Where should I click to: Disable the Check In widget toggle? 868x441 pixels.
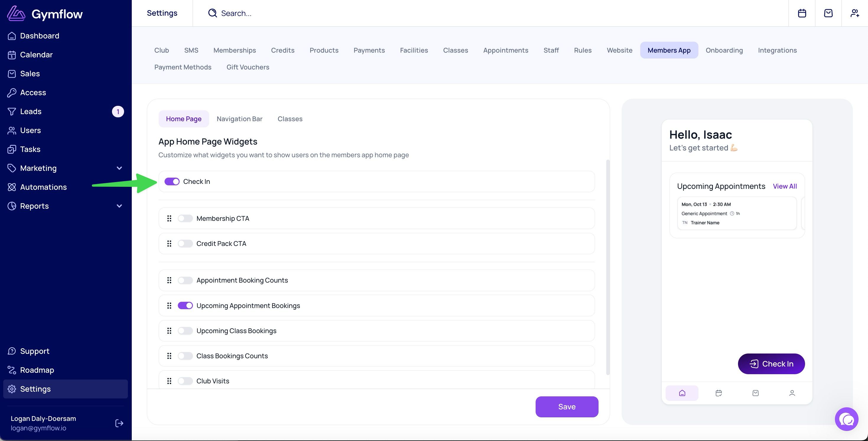pyautogui.click(x=172, y=182)
